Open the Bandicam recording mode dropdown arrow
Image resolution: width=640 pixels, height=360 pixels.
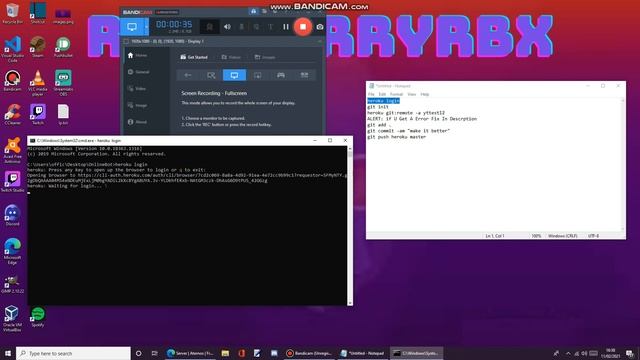(x=146, y=27)
